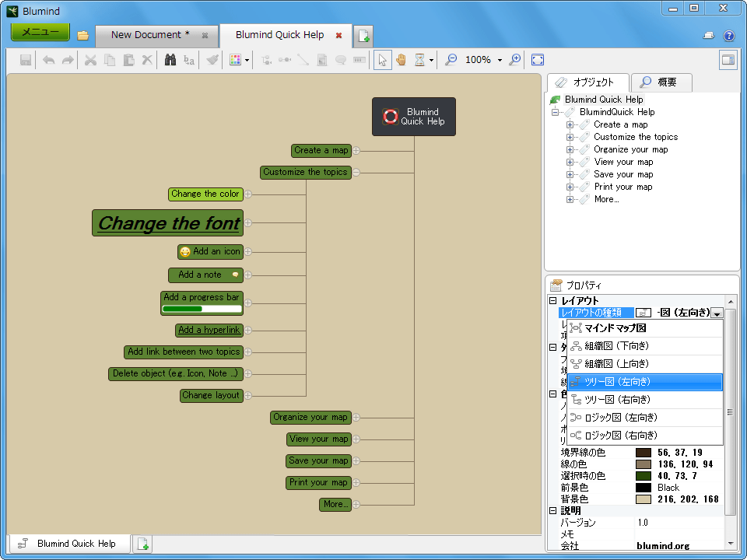Toggle the sidebar panel icon

[728, 60]
